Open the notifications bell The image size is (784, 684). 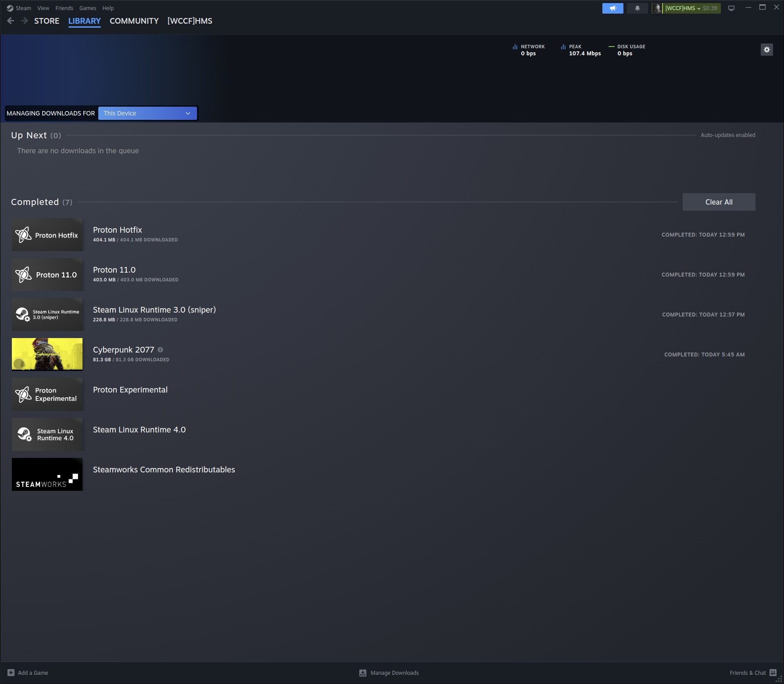tap(637, 8)
